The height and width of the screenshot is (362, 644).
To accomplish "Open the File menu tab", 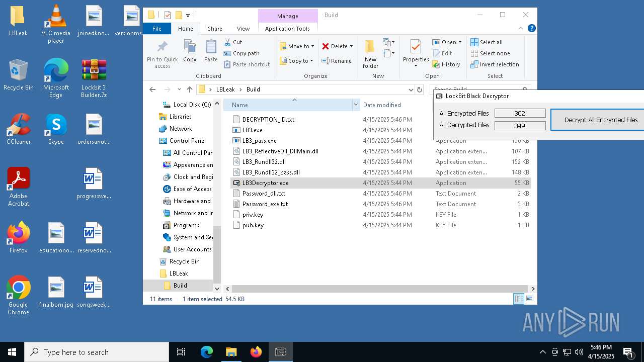I will [x=157, y=29].
